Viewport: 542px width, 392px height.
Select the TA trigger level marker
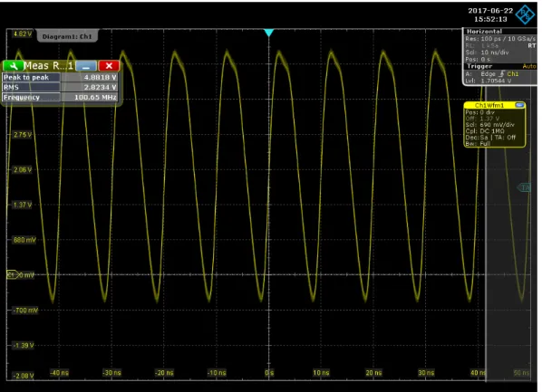click(x=524, y=187)
